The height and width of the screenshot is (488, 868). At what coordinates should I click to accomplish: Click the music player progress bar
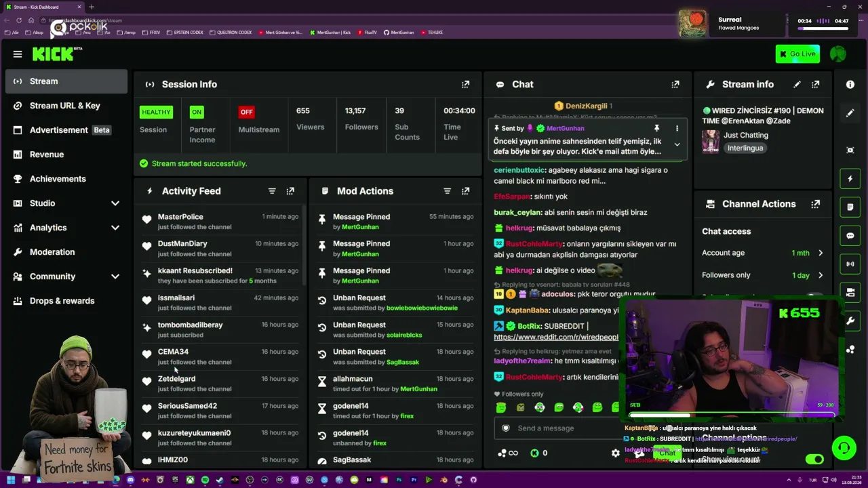(823, 29)
